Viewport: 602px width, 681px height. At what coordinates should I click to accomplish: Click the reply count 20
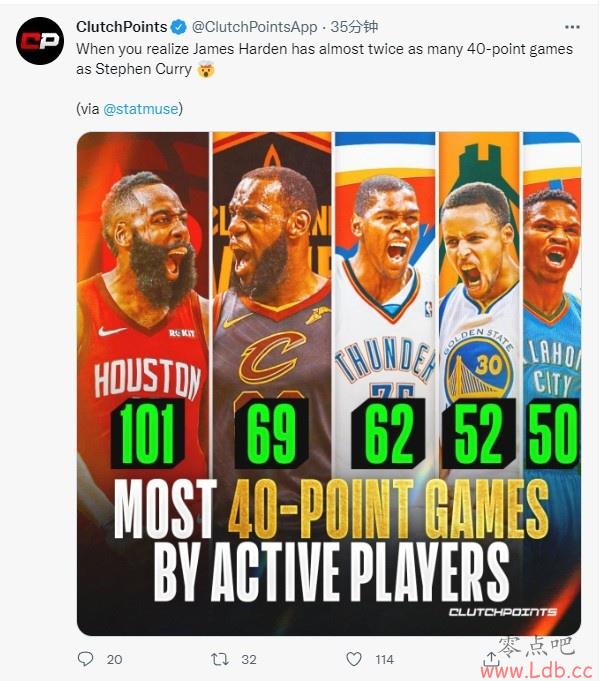coord(114,660)
